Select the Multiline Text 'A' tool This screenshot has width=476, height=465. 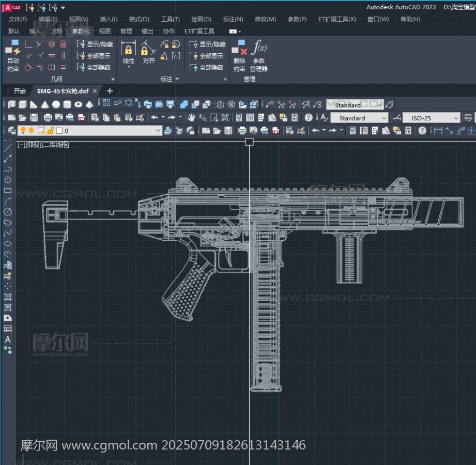(8, 339)
